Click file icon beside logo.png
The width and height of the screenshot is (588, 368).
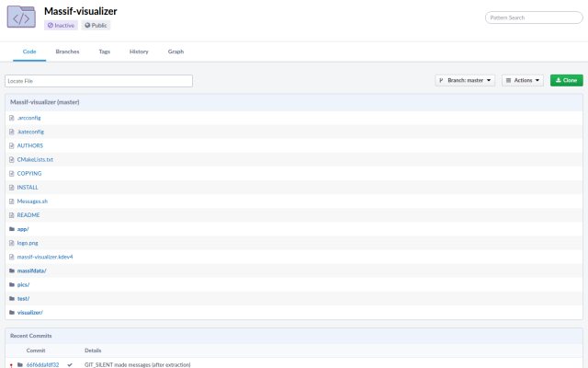[12, 243]
